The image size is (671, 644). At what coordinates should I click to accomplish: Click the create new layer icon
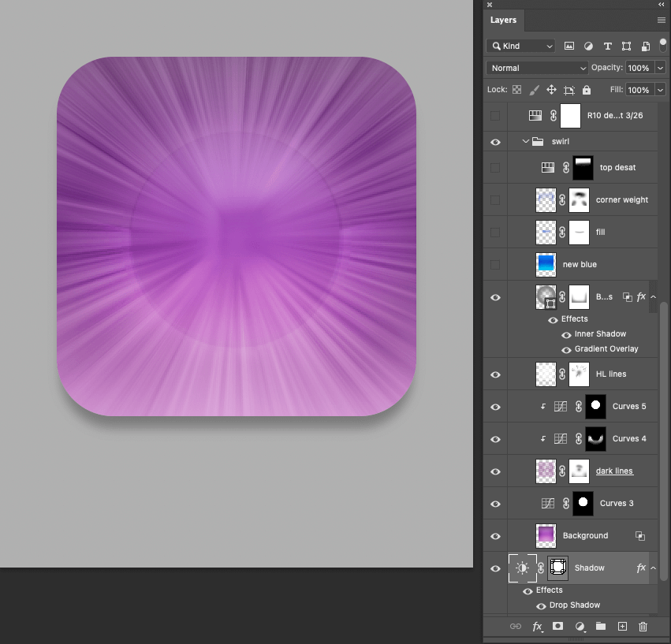pyautogui.click(x=622, y=627)
